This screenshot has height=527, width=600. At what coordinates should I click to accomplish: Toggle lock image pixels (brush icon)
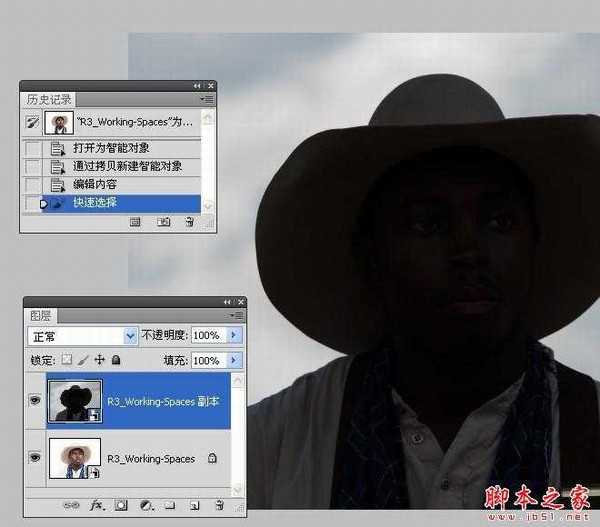coord(83,360)
